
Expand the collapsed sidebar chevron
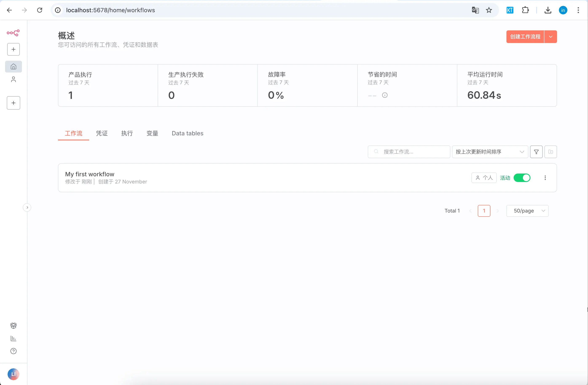(x=27, y=207)
